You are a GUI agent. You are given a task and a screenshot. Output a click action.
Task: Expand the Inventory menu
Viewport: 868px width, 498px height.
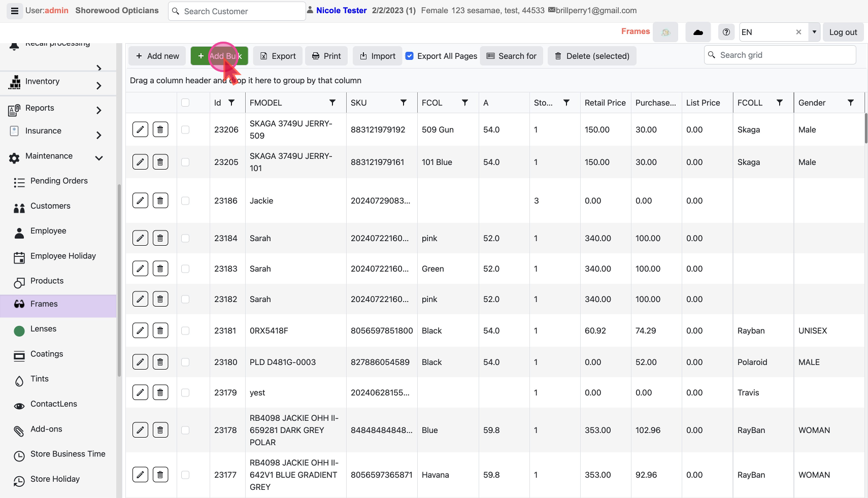pos(99,86)
